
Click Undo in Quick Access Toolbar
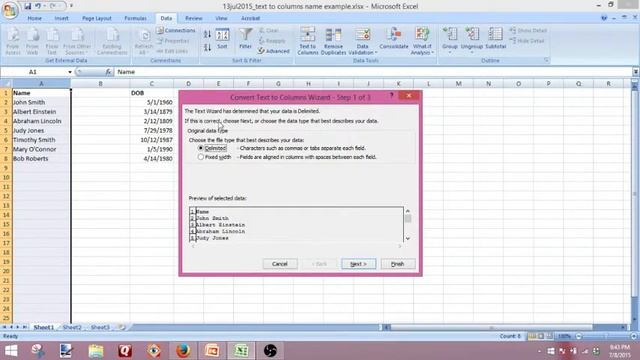38,6
